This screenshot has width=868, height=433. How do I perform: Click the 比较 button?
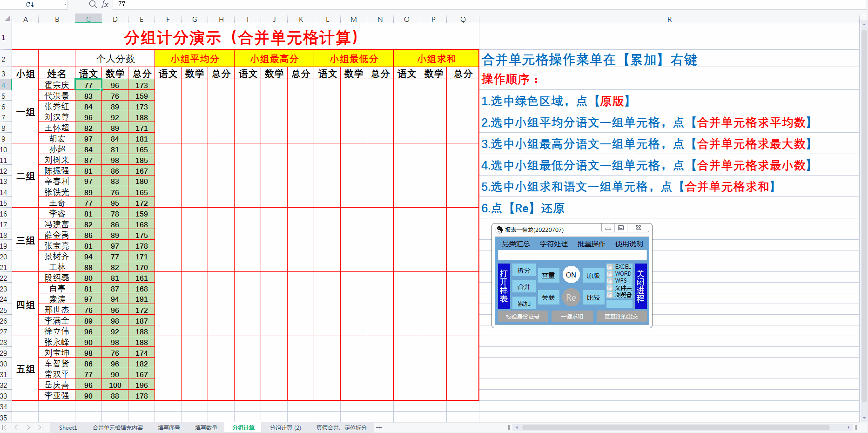pyautogui.click(x=593, y=298)
